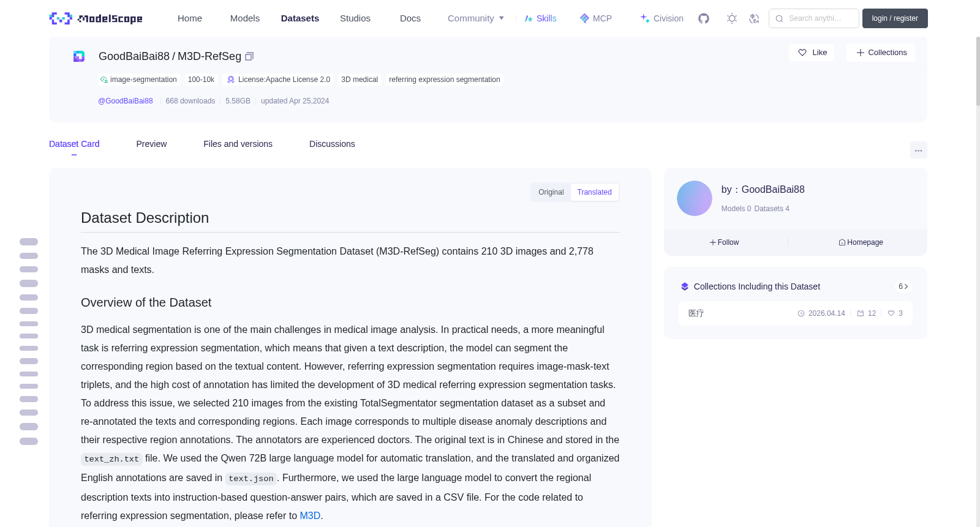Expand the Community dropdown menu
980x527 pixels.
[x=476, y=18]
